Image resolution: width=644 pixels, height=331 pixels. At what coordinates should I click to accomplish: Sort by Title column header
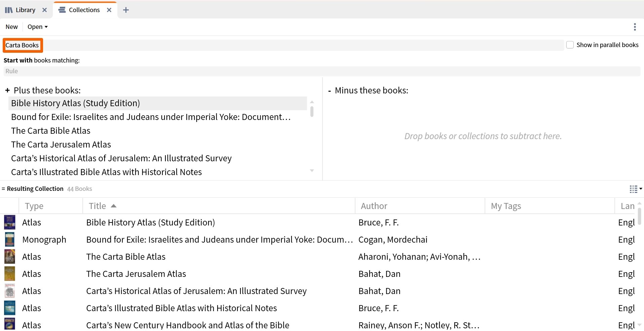[x=219, y=206]
